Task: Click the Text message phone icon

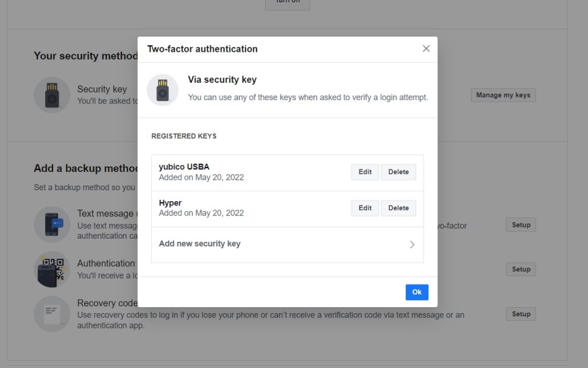Action: [52, 224]
